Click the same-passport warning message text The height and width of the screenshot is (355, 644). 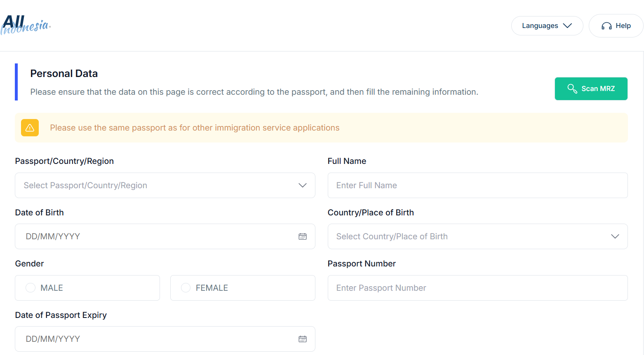[x=195, y=128]
